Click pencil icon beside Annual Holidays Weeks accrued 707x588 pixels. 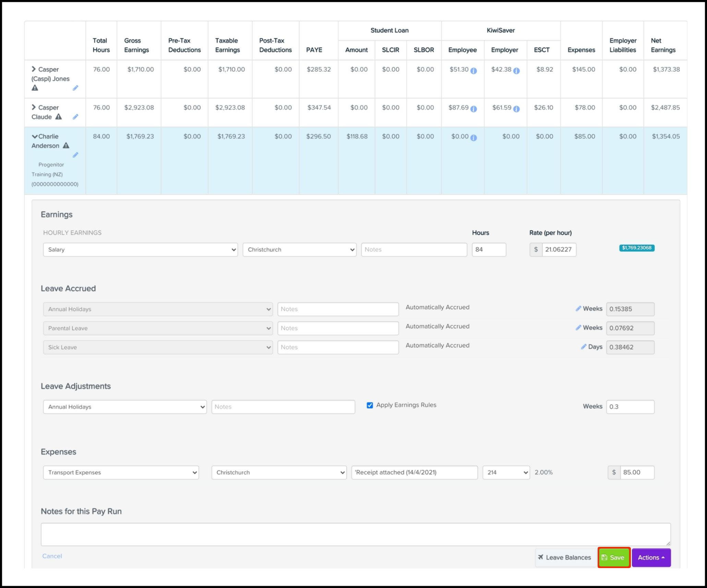click(578, 308)
